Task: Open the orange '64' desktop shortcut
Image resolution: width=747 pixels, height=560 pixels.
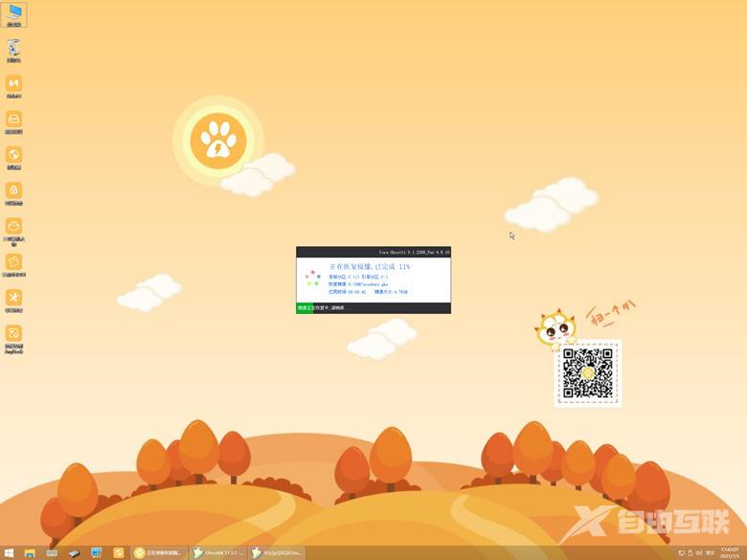Action: [x=13, y=86]
